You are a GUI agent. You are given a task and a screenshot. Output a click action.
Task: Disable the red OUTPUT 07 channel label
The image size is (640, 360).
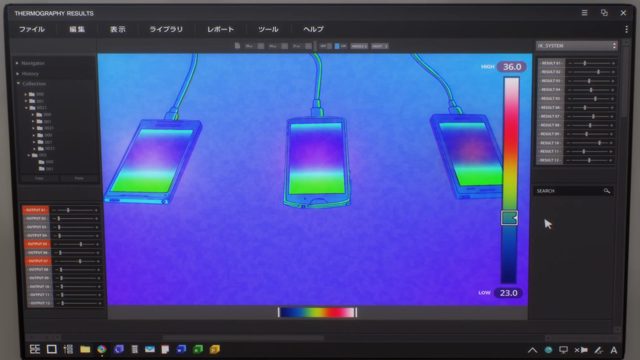38,261
